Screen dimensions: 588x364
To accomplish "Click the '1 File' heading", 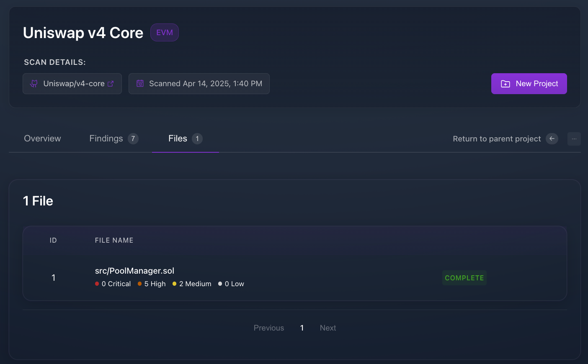I will (38, 201).
